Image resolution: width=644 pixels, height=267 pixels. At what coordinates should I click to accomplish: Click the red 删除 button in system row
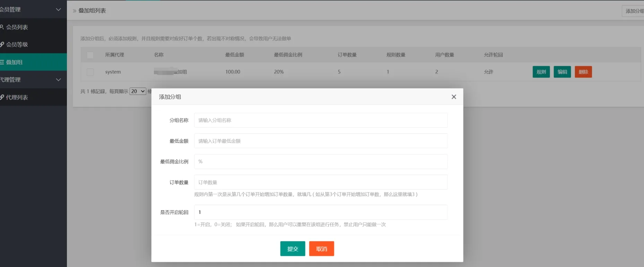coord(583,72)
